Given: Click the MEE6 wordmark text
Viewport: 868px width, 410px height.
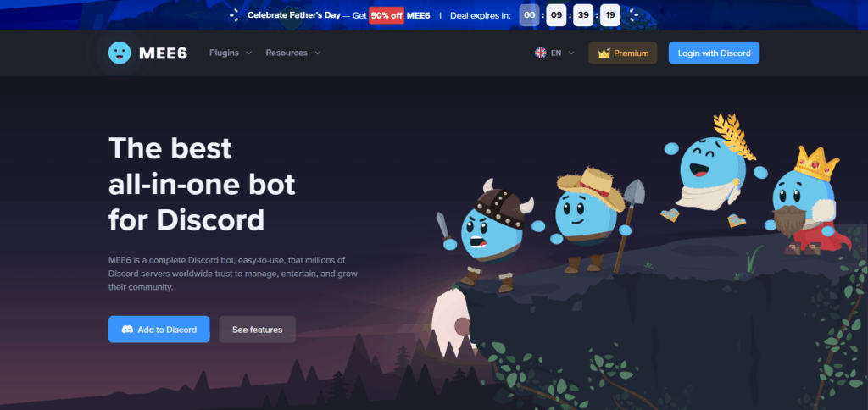Looking at the screenshot, I should [x=164, y=53].
